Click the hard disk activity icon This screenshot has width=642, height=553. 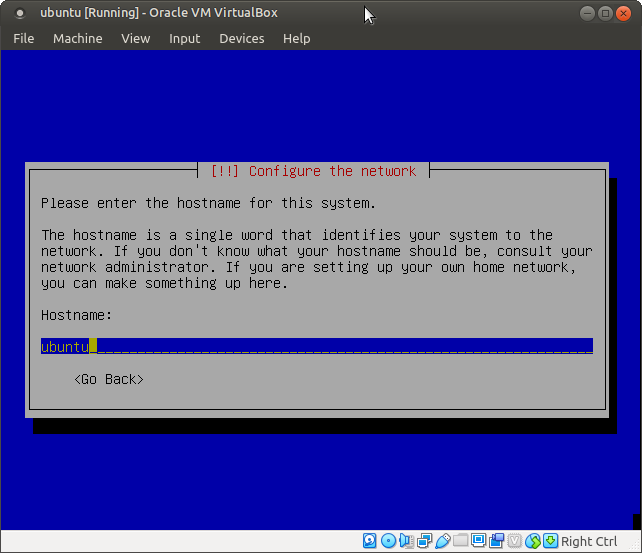tap(369, 541)
